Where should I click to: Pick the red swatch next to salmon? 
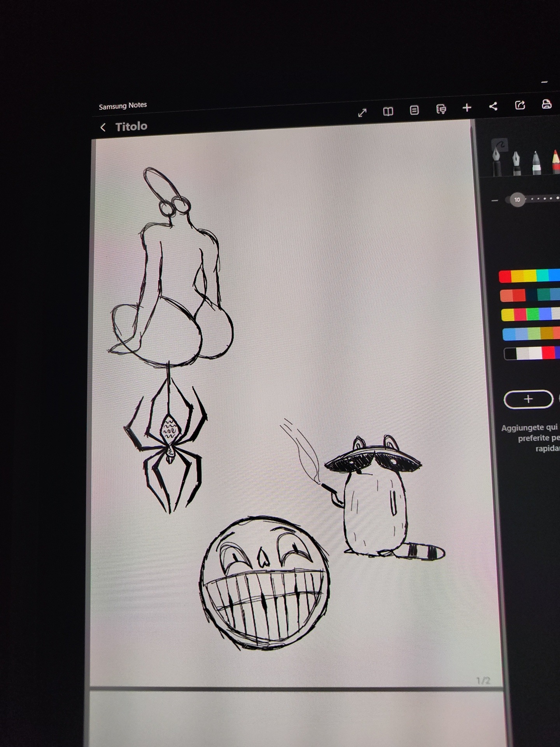pyautogui.click(x=519, y=295)
